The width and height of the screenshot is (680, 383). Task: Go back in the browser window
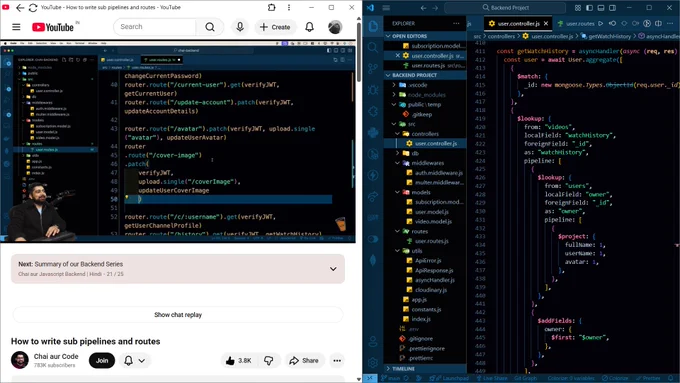point(20,7)
